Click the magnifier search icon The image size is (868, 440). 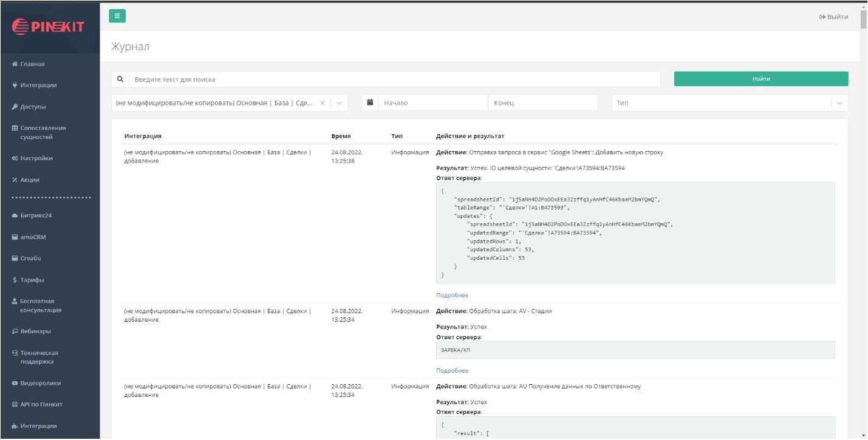[x=120, y=80]
